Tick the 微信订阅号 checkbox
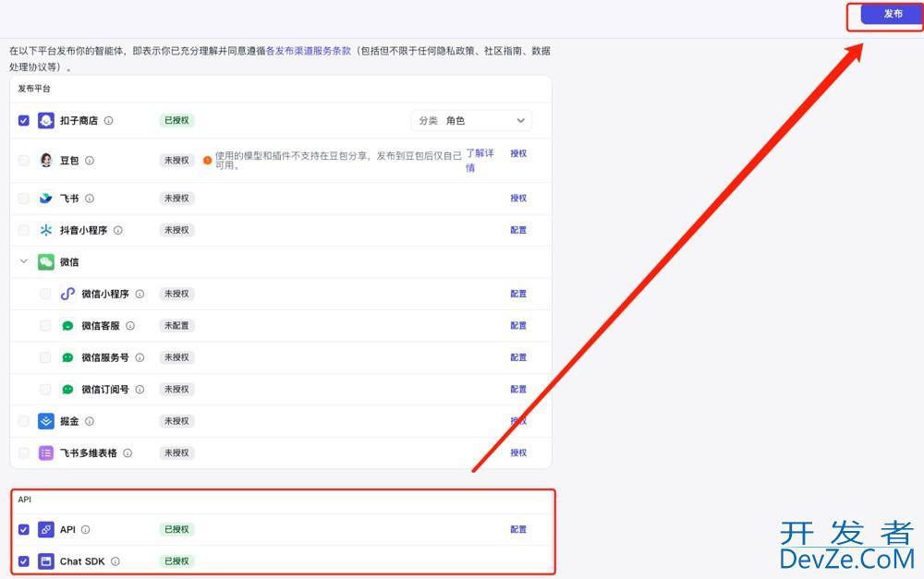This screenshot has height=579, width=924. tap(45, 390)
